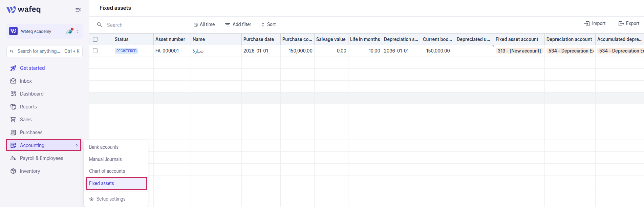Click the Inventory box icon
The width and height of the screenshot is (644, 207).
pyautogui.click(x=13, y=171)
